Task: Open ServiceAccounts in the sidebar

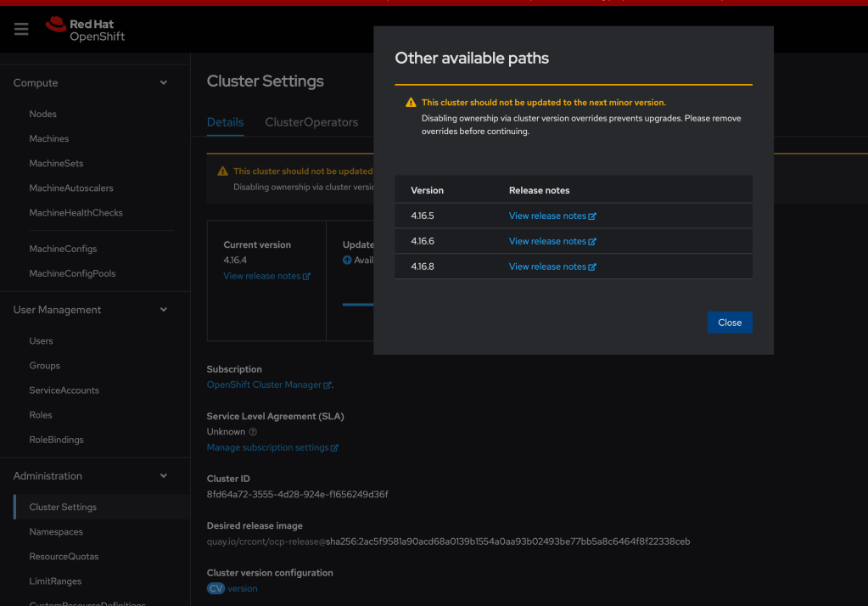Action: (x=64, y=390)
